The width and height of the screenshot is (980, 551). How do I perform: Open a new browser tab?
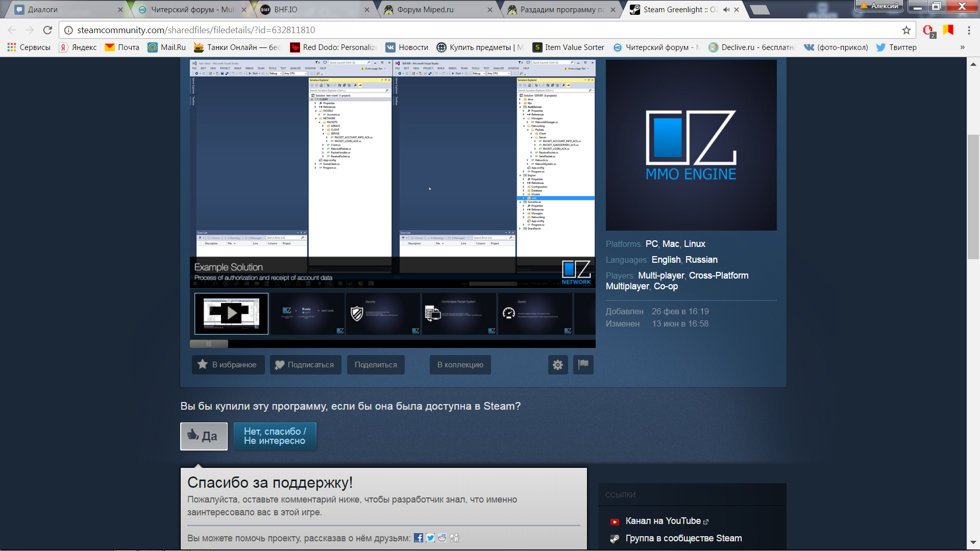[759, 10]
